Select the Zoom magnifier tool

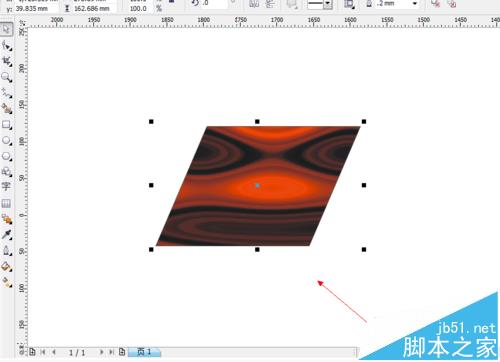6,77
